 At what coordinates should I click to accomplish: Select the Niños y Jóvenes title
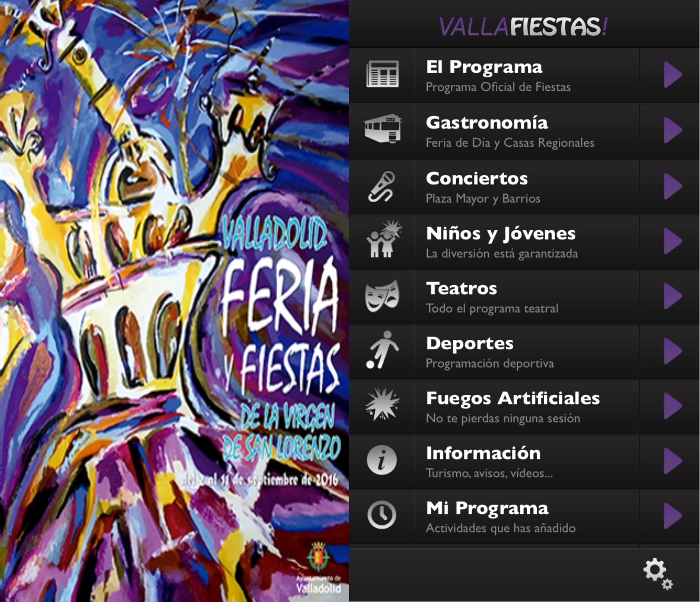(501, 233)
